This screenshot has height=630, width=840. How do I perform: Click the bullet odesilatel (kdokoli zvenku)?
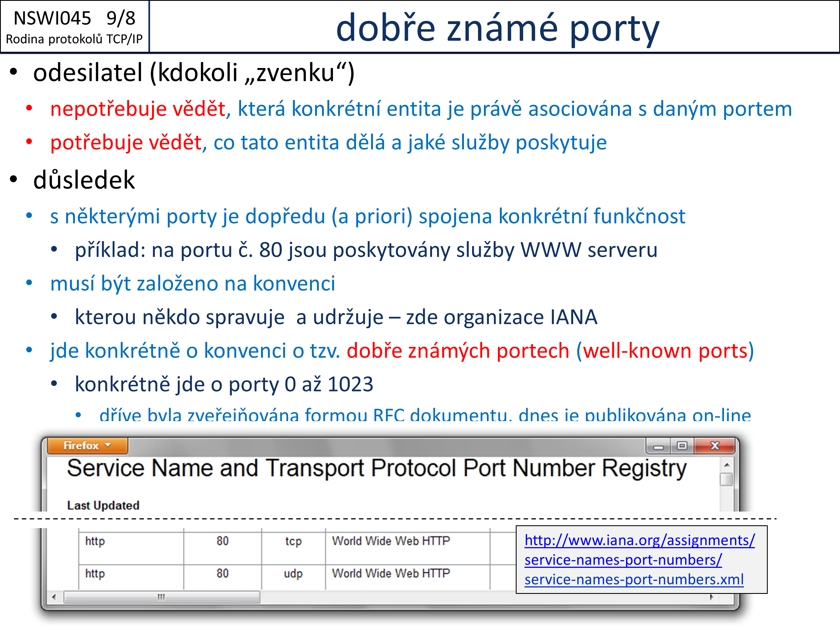pos(194,72)
